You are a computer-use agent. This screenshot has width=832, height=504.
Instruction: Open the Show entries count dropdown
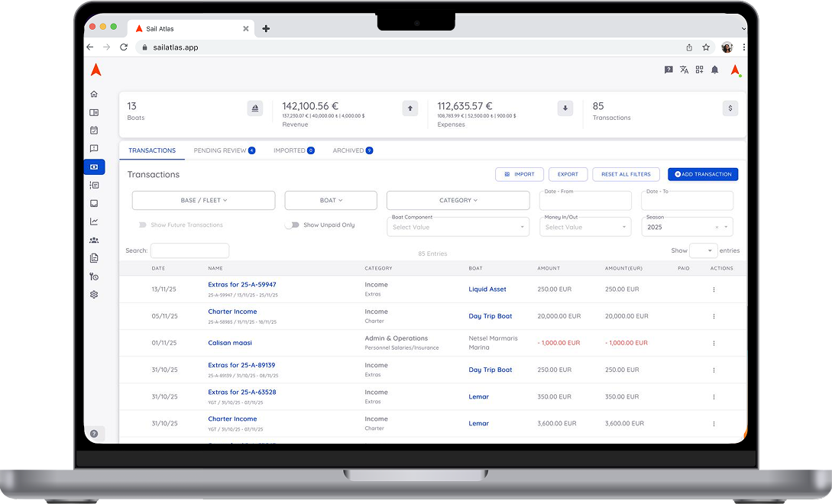tap(703, 250)
